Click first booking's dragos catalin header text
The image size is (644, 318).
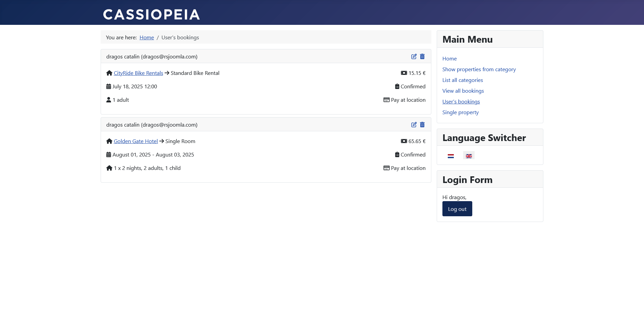152,56
